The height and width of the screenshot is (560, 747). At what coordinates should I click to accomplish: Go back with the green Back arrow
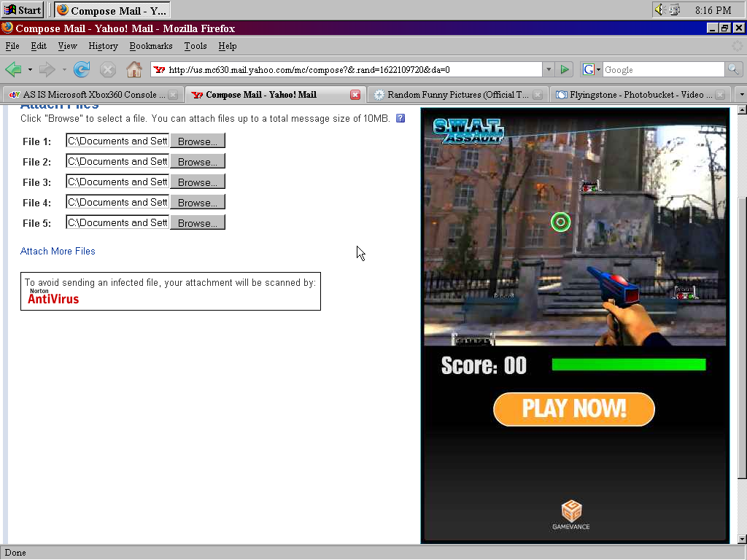point(13,69)
